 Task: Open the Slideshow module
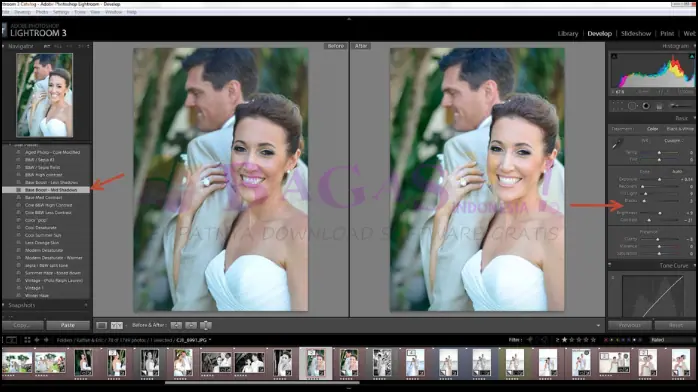click(636, 33)
